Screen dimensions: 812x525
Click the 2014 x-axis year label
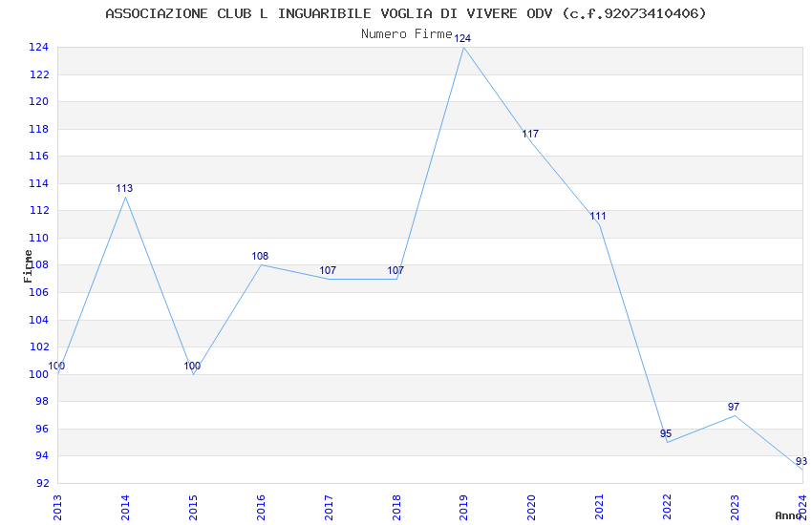125,508
